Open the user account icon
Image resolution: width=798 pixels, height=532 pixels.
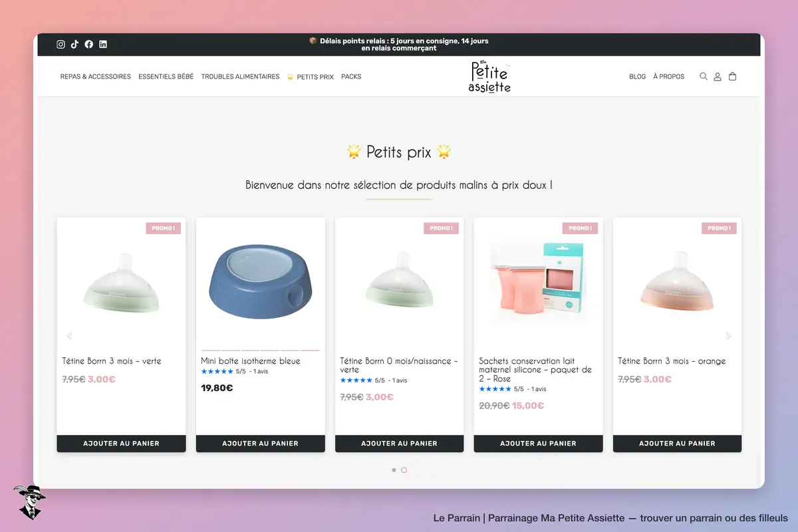[x=718, y=76]
